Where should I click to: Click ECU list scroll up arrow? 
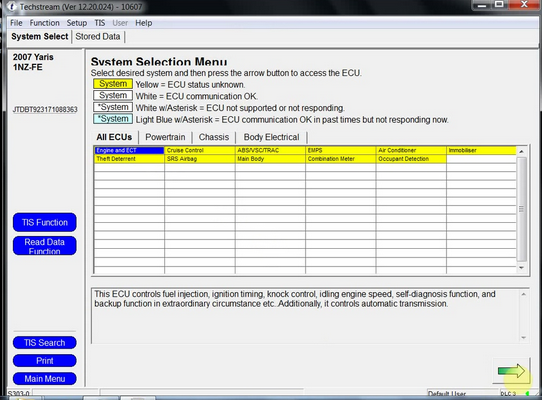pos(521,151)
